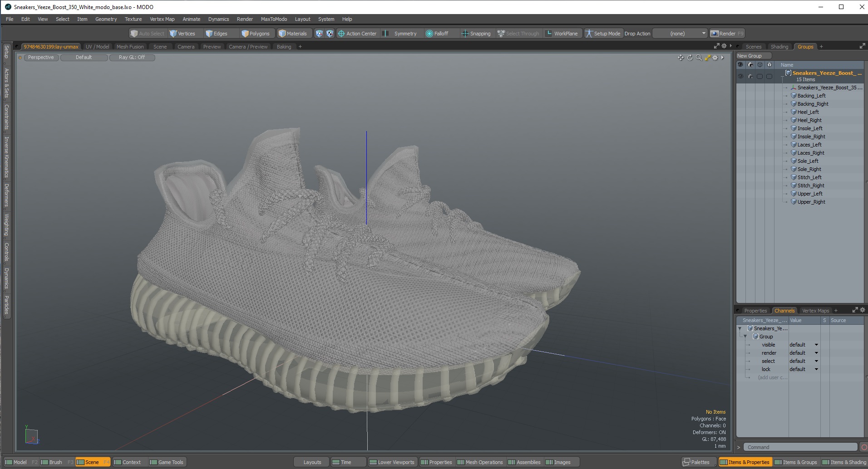
Task: Open the MaxToModo menu
Action: coord(274,19)
